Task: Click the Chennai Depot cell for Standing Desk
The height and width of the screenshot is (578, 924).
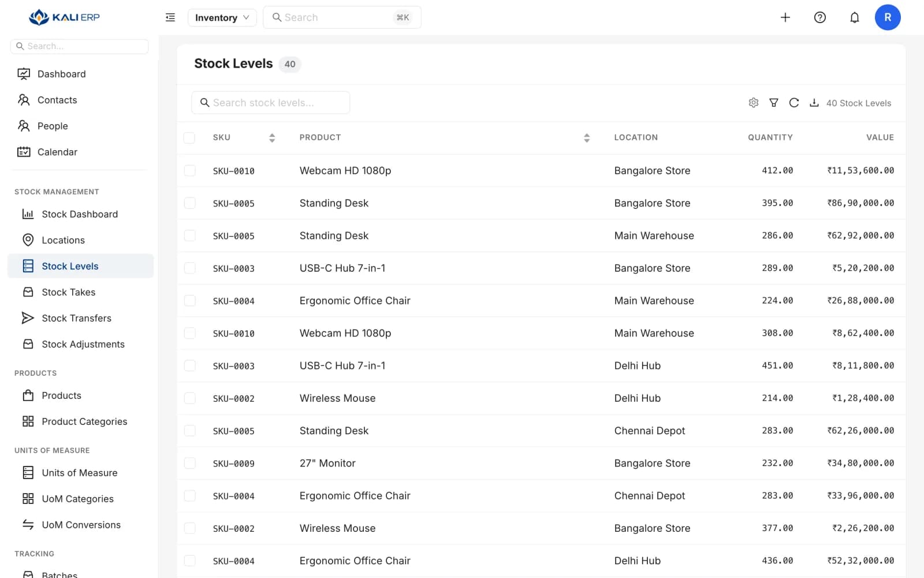Action: pyautogui.click(x=649, y=431)
